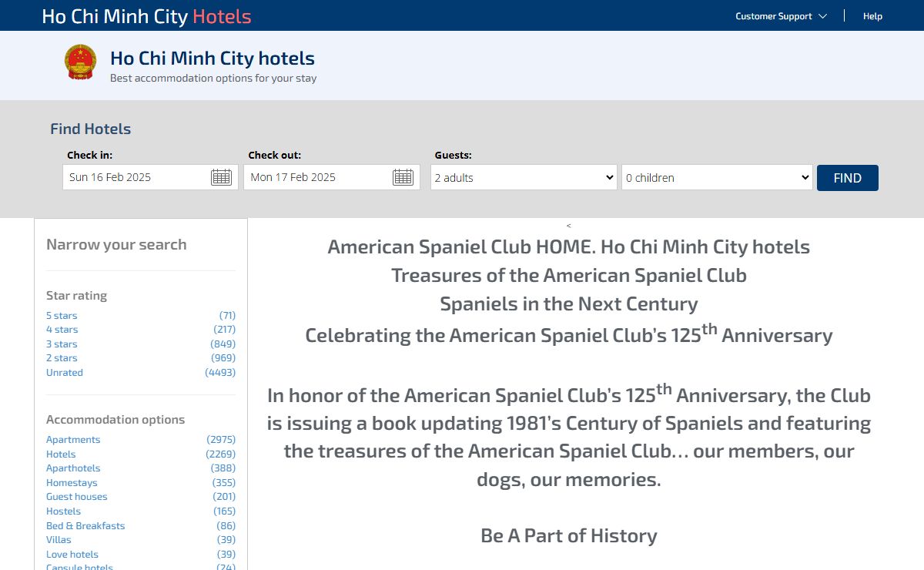
Task: Click the Apartments count (2975)
Action: coord(221,440)
